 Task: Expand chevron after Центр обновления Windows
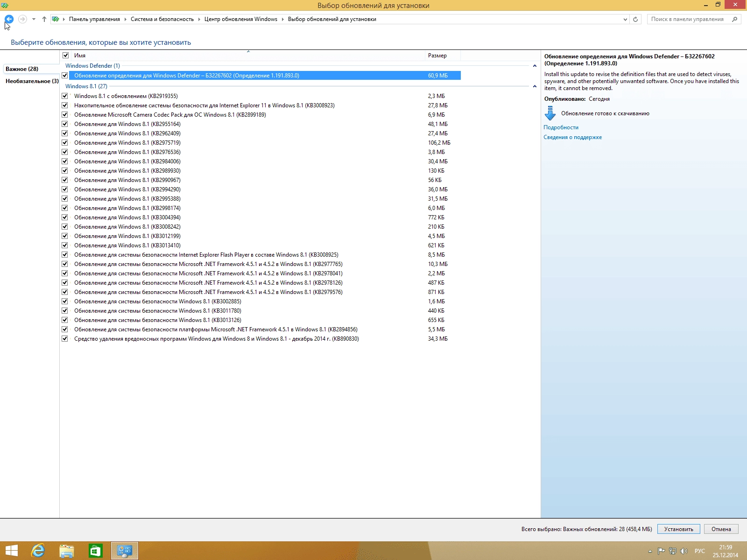pyautogui.click(x=282, y=19)
